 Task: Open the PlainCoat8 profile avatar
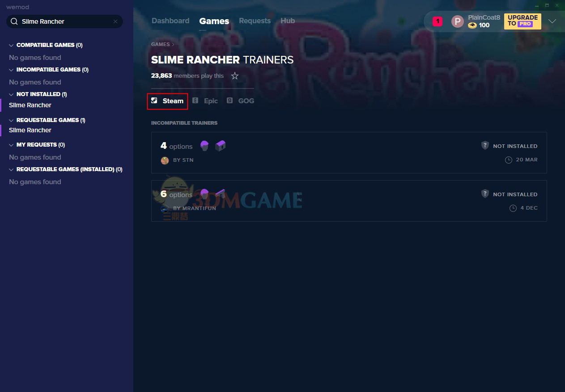click(x=457, y=21)
